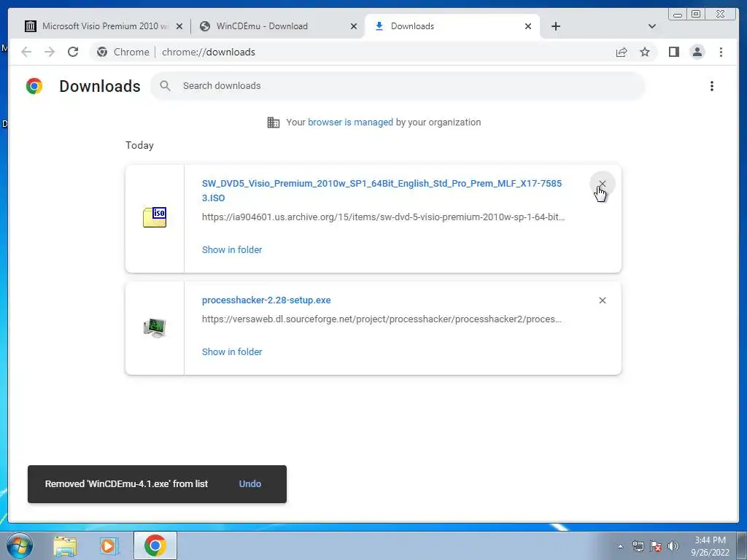747x560 pixels.
Task: Bookmark this page with the star icon
Action: click(x=645, y=52)
